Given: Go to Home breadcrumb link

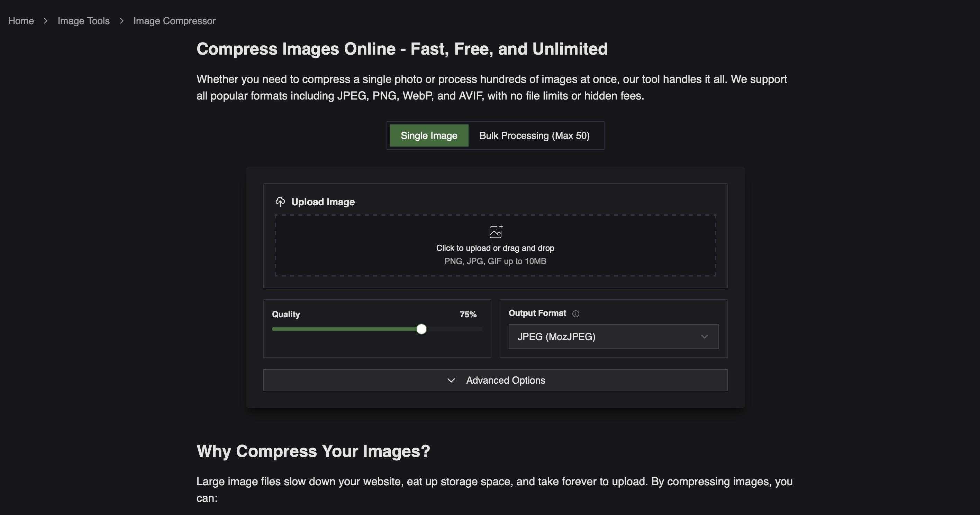Looking at the screenshot, I should (21, 21).
